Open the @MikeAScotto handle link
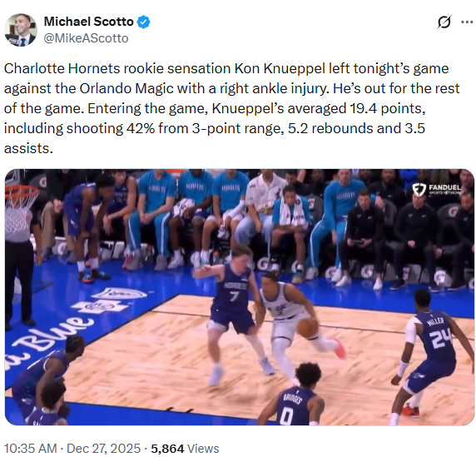The height and width of the screenshot is (457, 476). [87, 38]
